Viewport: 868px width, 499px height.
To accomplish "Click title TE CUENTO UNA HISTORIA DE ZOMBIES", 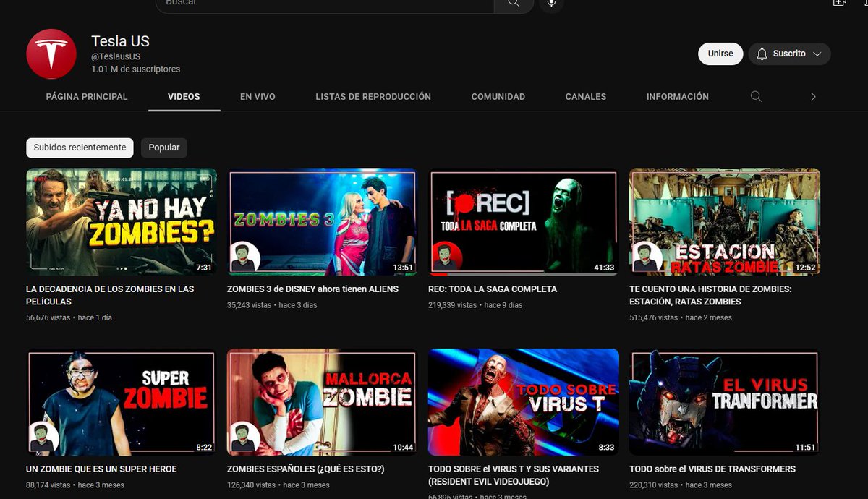I will (710, 295).
